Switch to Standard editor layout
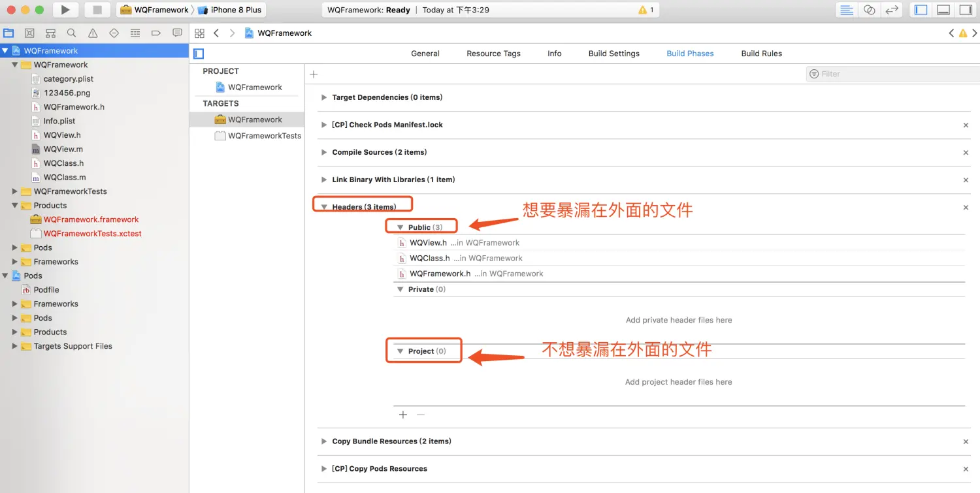The width and height of the screenshot is (980, 493). [847, 10]
